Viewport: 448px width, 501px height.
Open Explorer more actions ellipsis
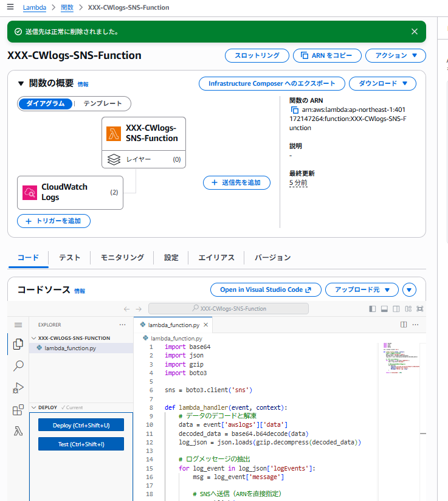(x=122, y=325)
